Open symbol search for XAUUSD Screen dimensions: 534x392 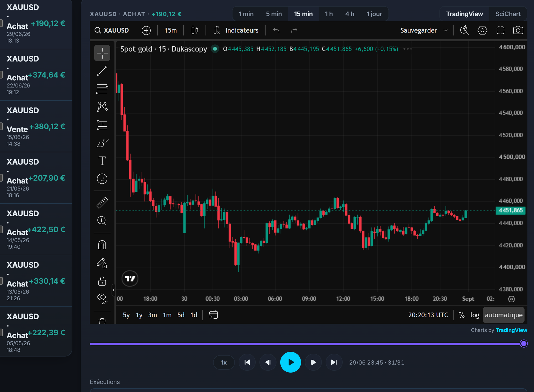pyautogui.click(x=112, y=30)
